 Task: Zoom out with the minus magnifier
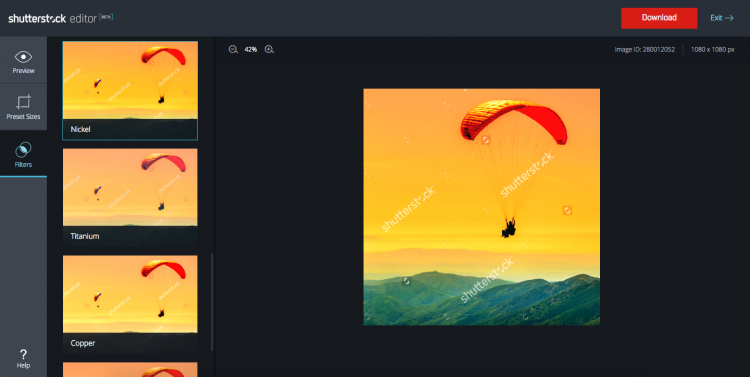pos(233,49)
